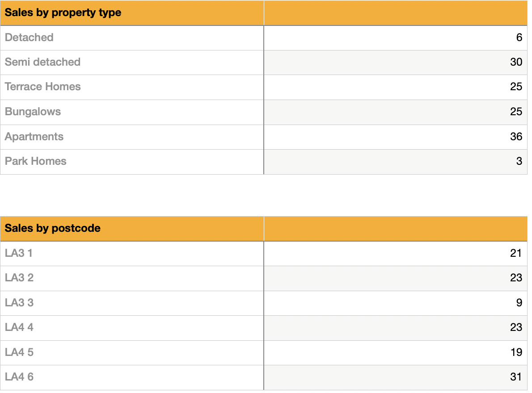Viewport: 532px width, 393px height.
Task: Click the 'Terrace Homes' label cell
Action: (43, 87)
